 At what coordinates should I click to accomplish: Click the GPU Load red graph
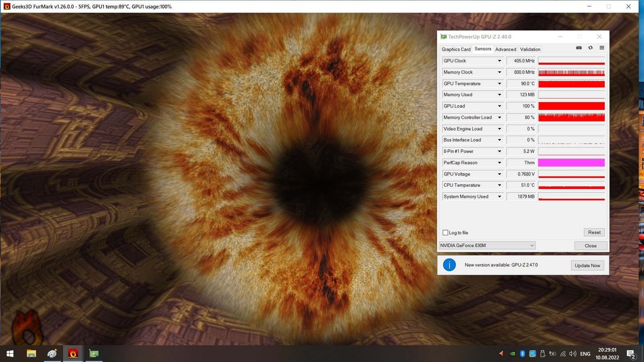[x=571, y=106]
